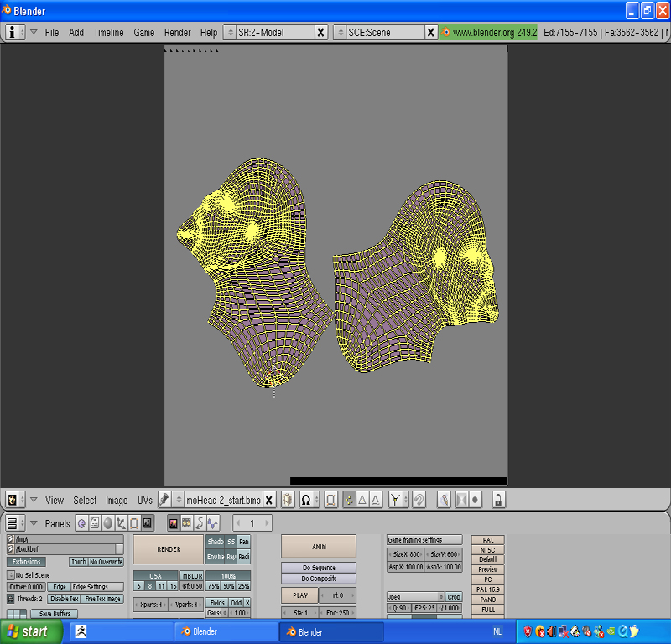This screenshot has width=671, height=644.
Task: Click the big RENDER button
Action: [x=169, y=549]
